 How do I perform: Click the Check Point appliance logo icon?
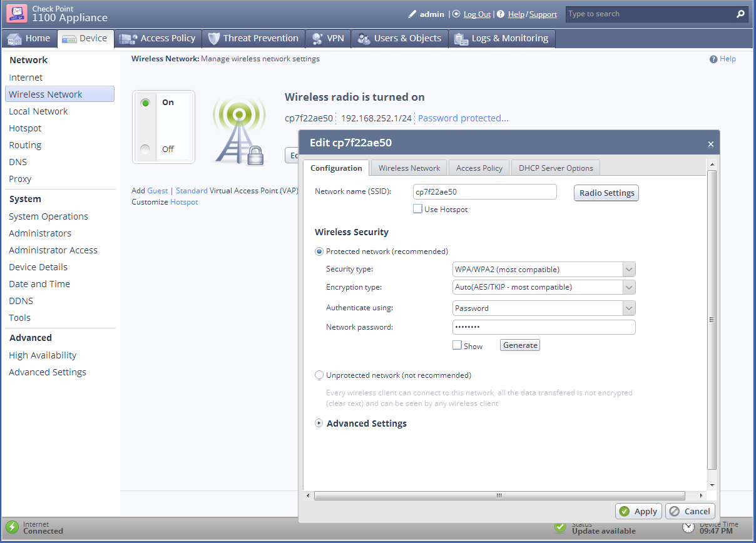(x=17, y=13)
